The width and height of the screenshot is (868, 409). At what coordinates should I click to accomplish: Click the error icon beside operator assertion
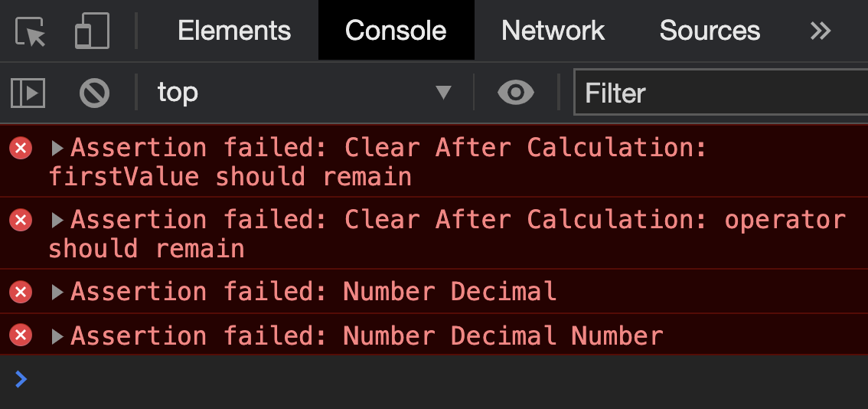click(21, 221)
